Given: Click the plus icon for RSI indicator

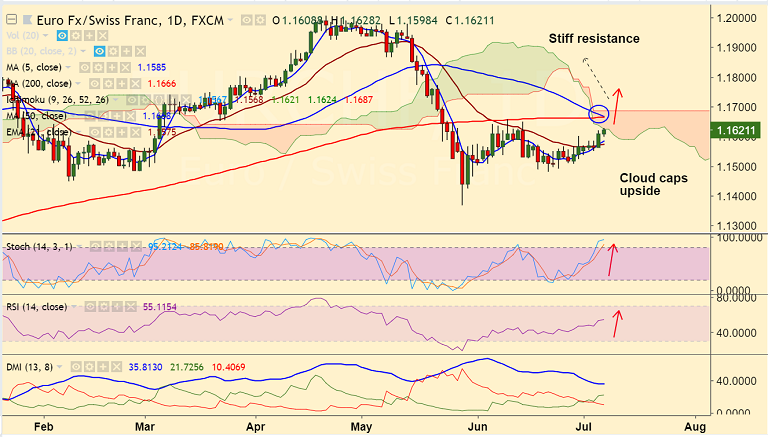Looking at the screenshot, I should [x=117, y=307].
